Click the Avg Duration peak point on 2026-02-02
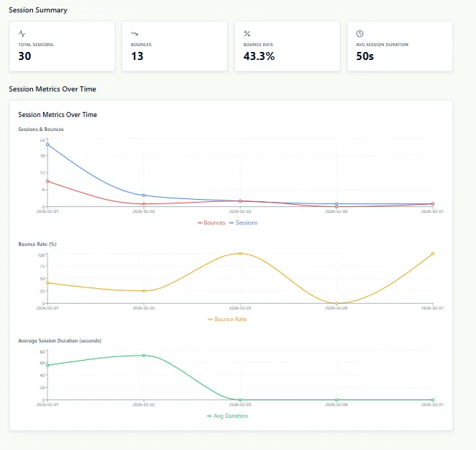 point(144,356)
